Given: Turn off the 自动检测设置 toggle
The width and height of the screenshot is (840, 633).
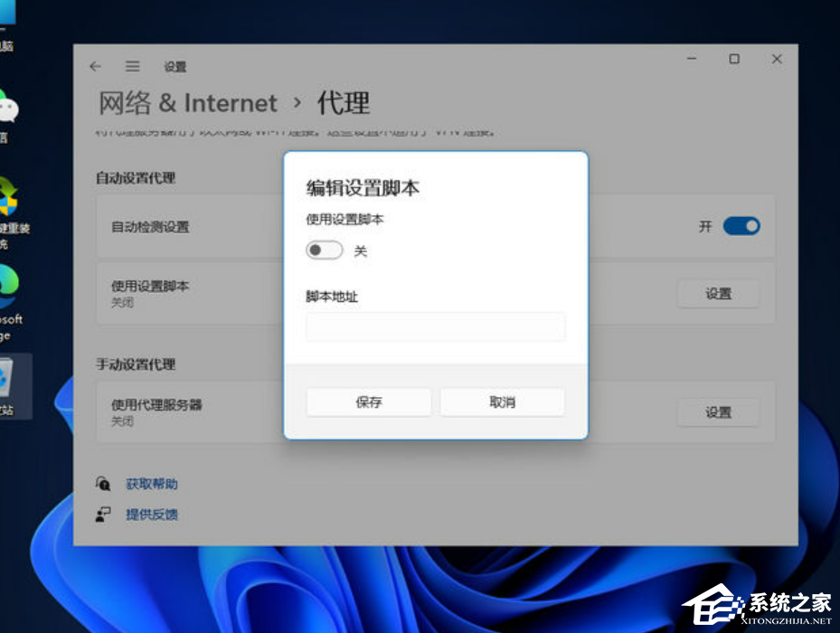Looking at the screenshot, I should [741, 226].
